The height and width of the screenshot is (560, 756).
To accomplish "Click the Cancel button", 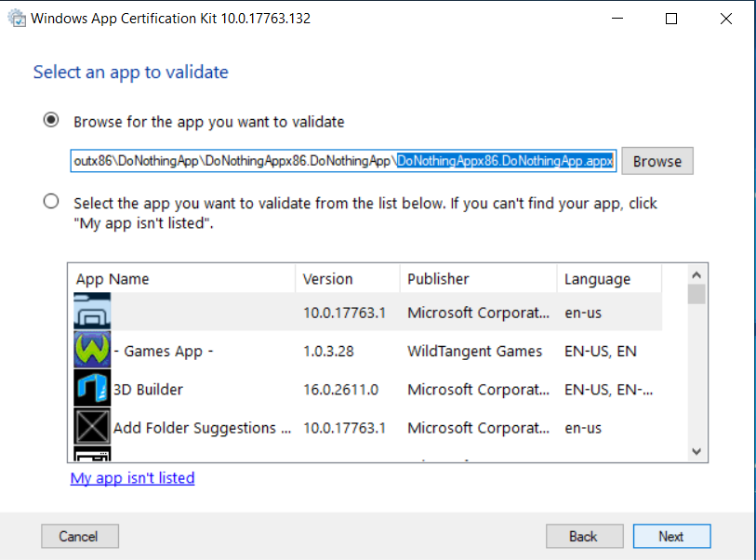I will [x=80, y=537].
